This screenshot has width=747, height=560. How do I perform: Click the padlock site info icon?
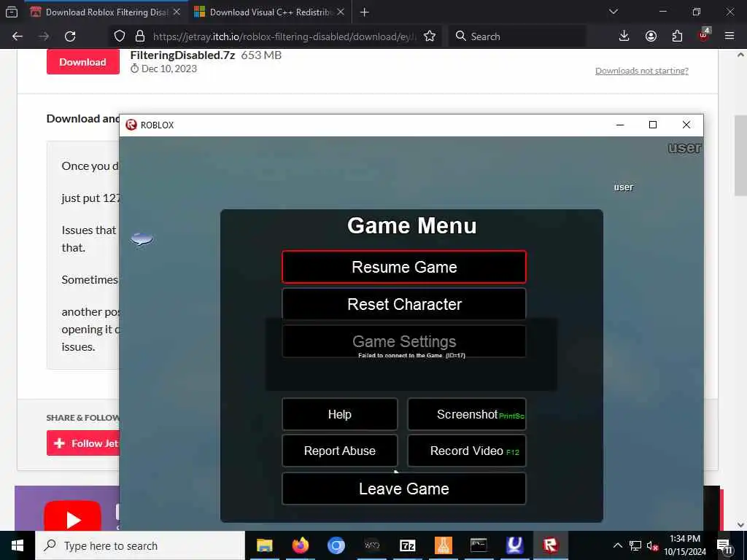(139, 36)
